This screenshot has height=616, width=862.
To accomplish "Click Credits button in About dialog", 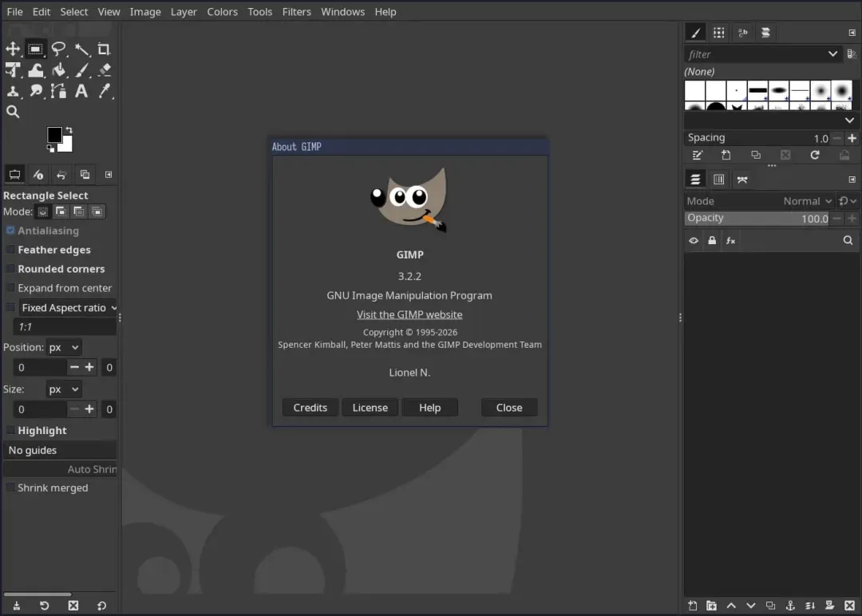I will [x=310, y=408].
